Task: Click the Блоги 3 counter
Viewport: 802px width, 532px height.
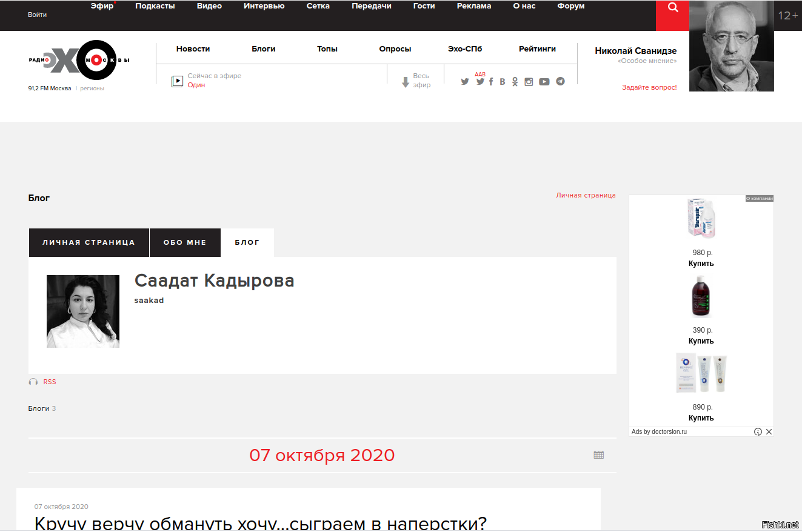Action: [42, 408]
